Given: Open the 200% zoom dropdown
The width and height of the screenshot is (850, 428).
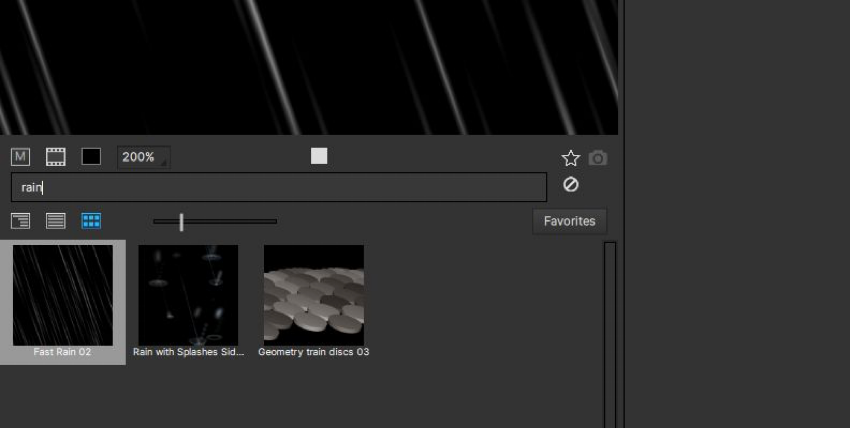Looking at the screenshot, I should [x=144, y=157].
